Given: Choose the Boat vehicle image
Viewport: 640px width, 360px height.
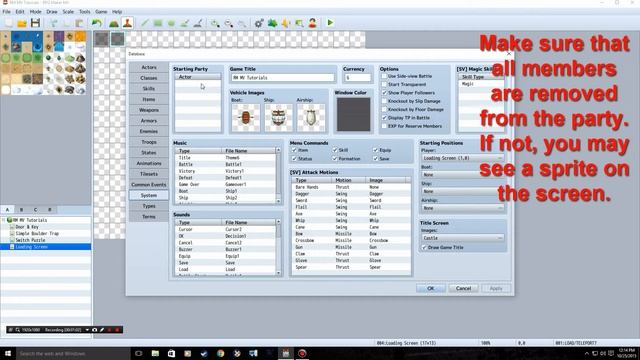Looking at the screenshot, I should pos(246,118).
